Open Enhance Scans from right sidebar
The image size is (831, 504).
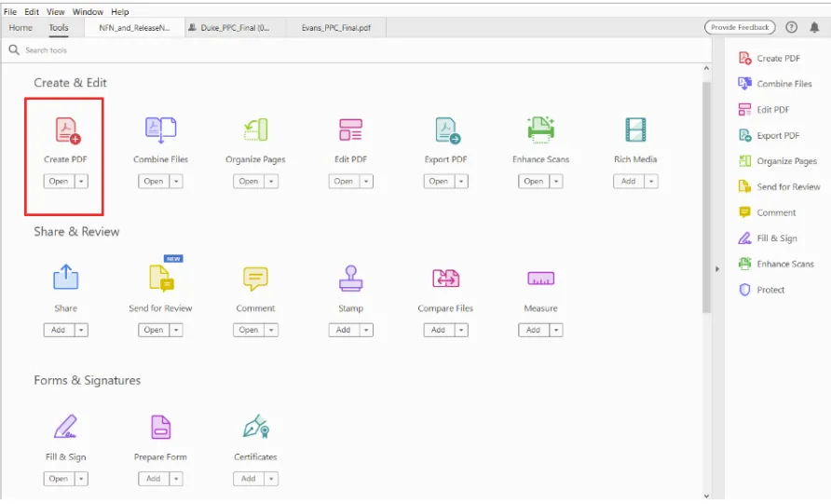776,264
